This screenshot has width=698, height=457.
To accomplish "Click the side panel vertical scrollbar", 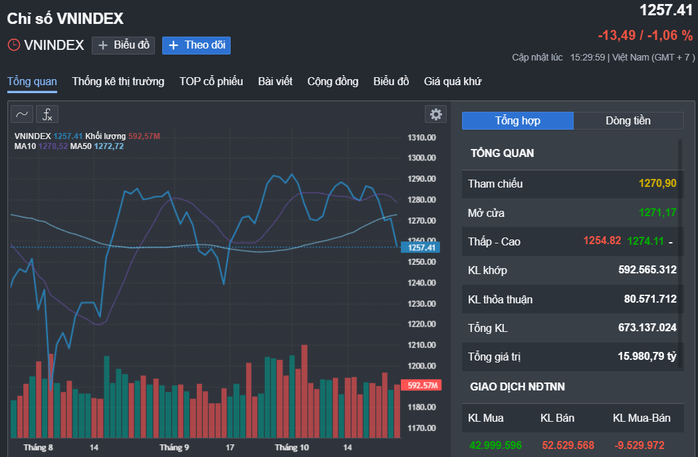I will tap(680, 254).
